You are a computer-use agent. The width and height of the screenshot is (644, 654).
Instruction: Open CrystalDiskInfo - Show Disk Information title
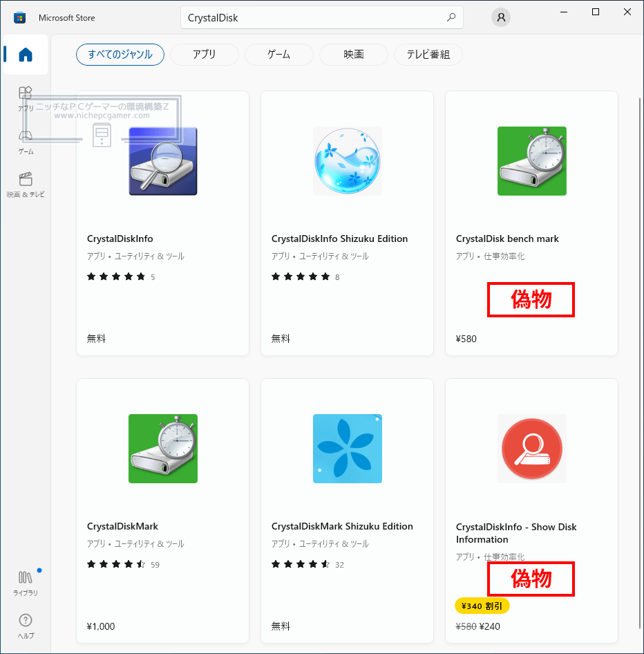click(516, 533)
